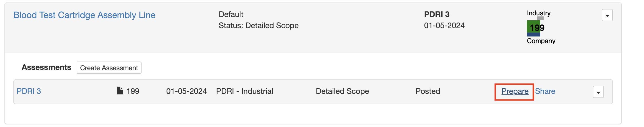This screenshot has height=127, width=644.
Task: Click the Industry label above score
Action: coord(539,13)
